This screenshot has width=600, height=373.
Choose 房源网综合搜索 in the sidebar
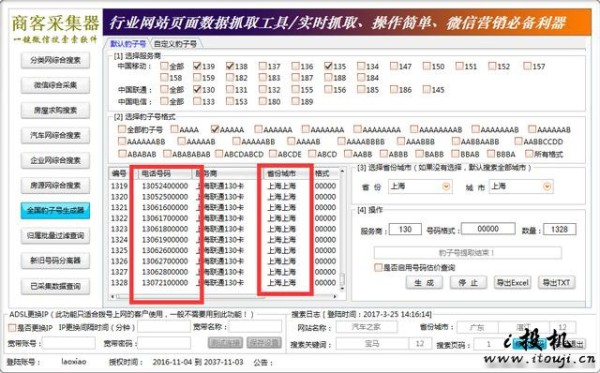point(55,185)
